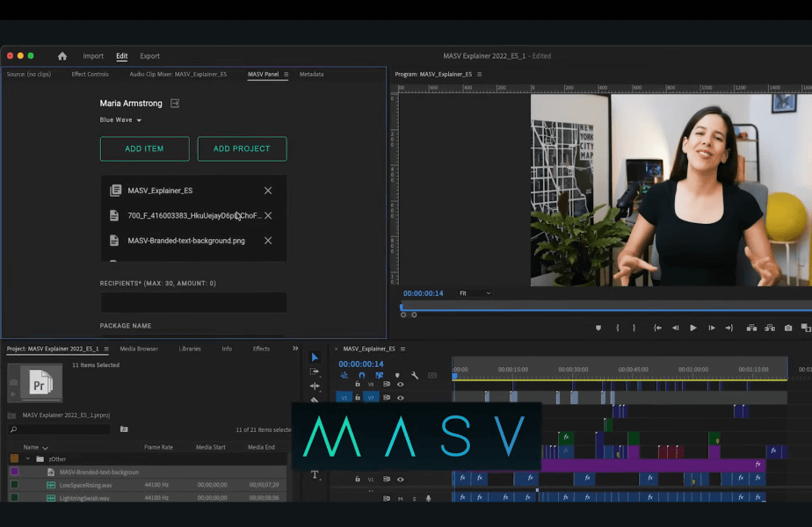Hide track V1 with eye icon
Image resolution: width=812 pixels, height=527 pixels.
pyautogui.click(x=401, y=480)
